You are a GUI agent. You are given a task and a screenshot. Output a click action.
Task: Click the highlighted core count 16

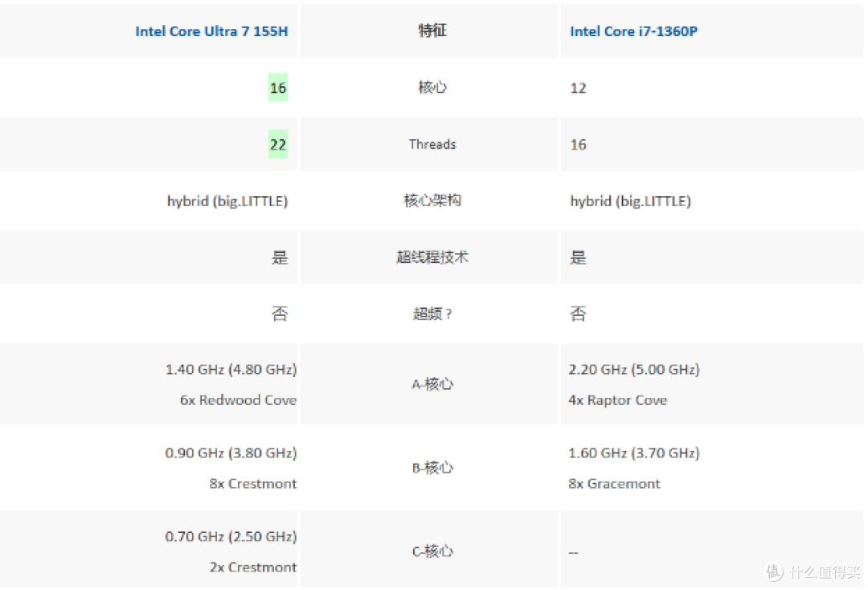[278, 88]
